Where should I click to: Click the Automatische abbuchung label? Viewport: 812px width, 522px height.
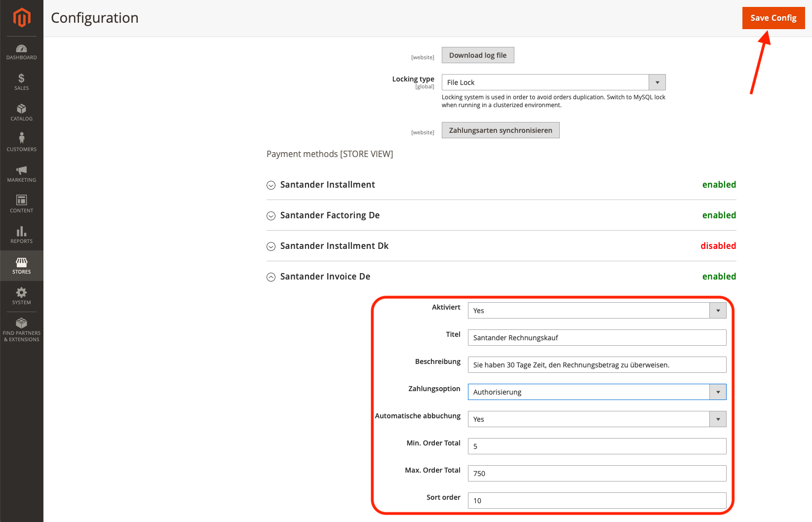click(x=418, y=416)
